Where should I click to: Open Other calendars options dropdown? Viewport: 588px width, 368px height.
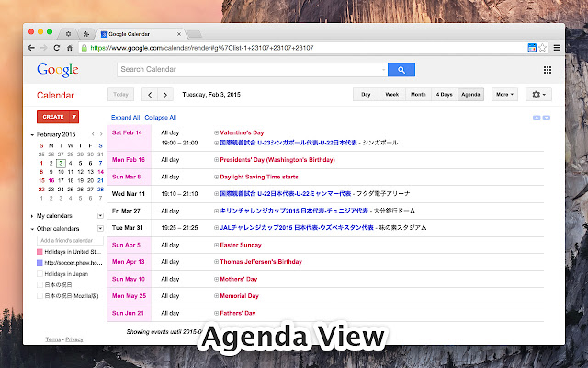tap(100, 228)
